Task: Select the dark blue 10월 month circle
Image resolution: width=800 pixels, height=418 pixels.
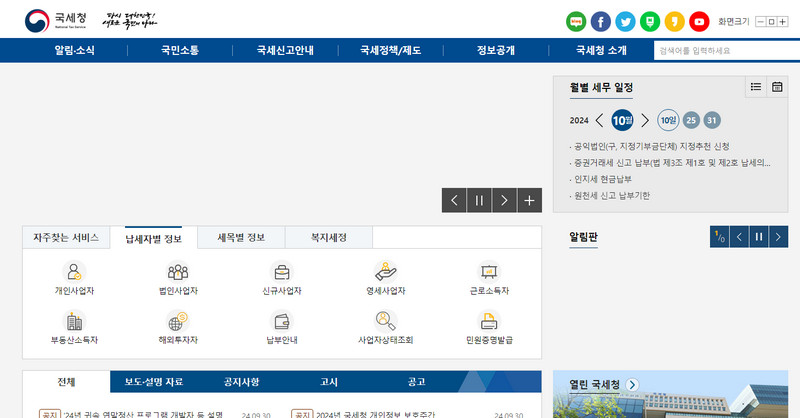Action: point(622,120)
